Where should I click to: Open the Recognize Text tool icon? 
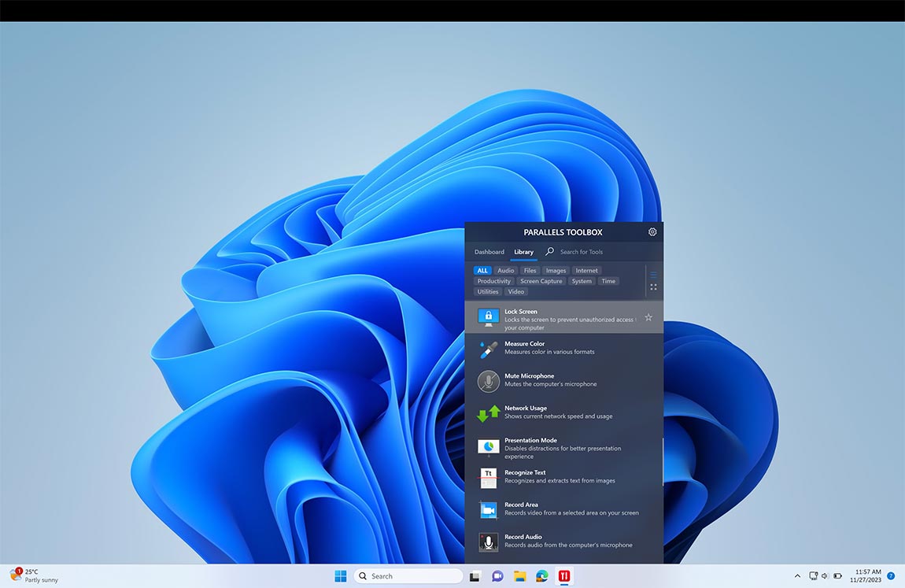pyautogui.click(x=488, y=478)
